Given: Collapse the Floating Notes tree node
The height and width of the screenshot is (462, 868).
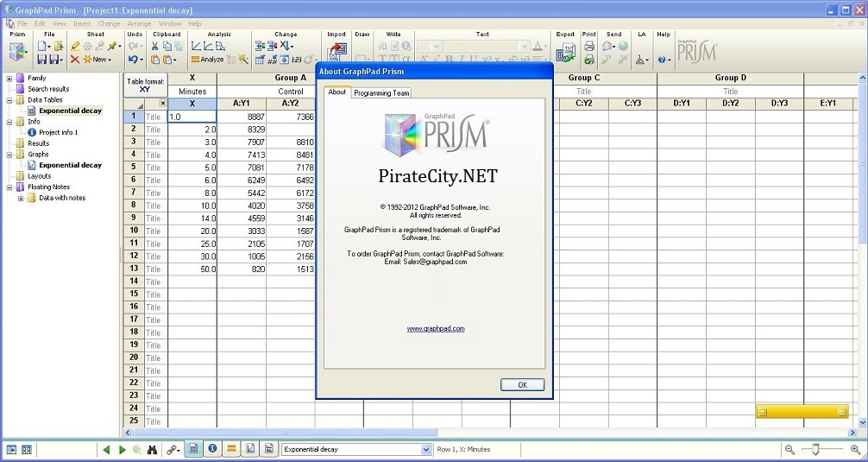Looking at the screenshot, I should coord(9,187).
